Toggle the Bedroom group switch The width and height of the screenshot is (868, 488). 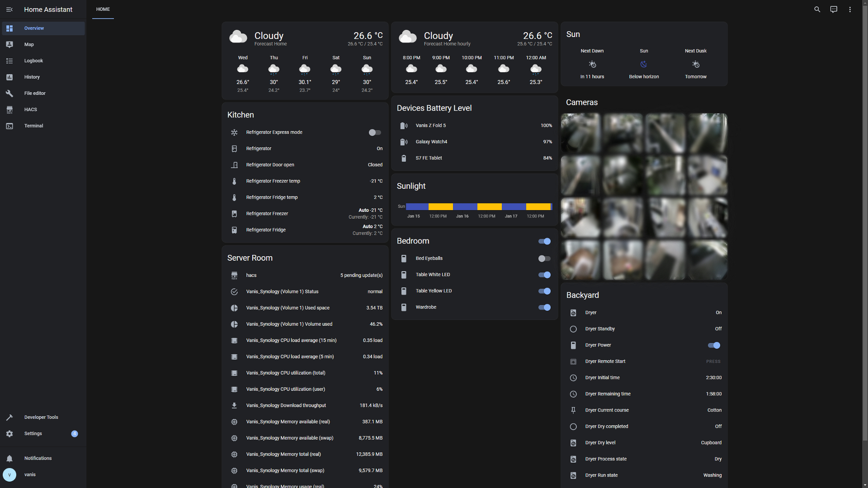pos(544,241)
